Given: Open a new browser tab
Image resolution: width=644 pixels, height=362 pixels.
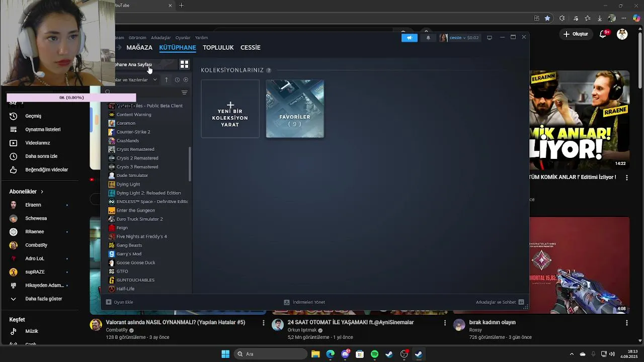Looking at the screenshot, I should [181, 6].
